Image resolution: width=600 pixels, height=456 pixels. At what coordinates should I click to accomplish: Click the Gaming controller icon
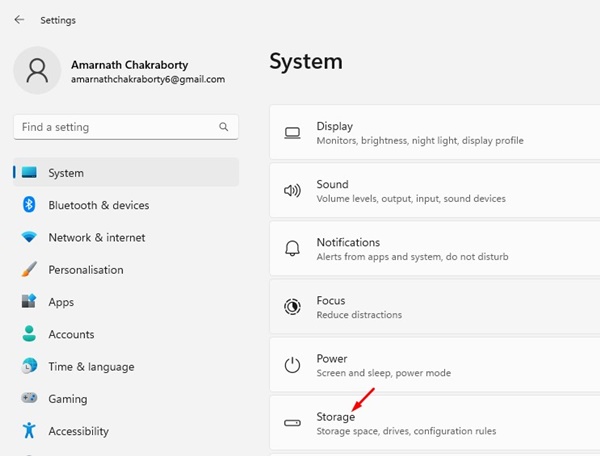(x=29, y=399)
